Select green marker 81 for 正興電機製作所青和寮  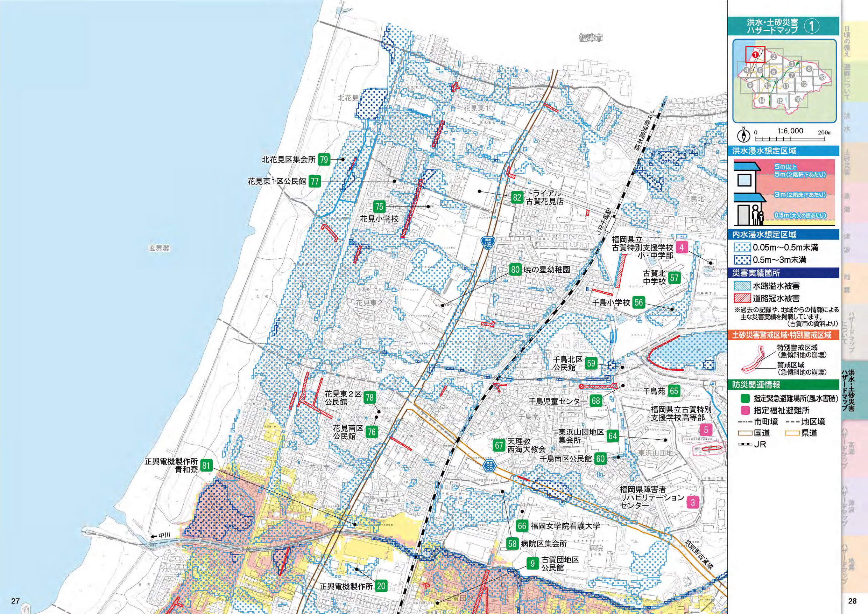(206, 465)
